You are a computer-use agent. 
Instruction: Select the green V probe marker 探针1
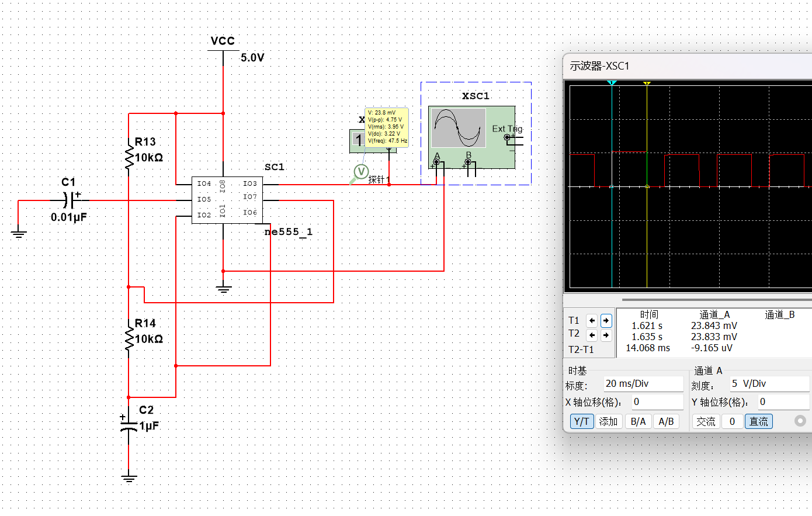click(x=361, y=172)
